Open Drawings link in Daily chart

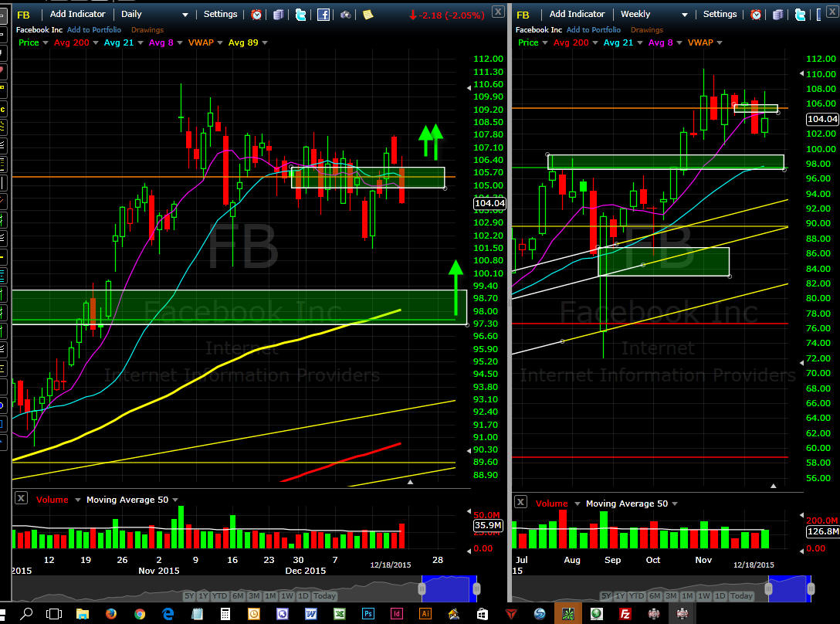pyautogui.click(x=147, y=30)
